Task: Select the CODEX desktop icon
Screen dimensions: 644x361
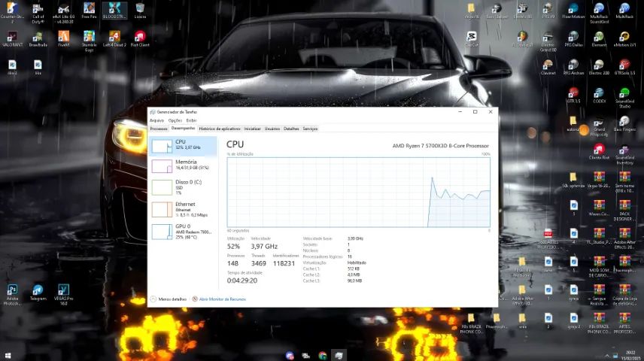Action: coord(599,96)
